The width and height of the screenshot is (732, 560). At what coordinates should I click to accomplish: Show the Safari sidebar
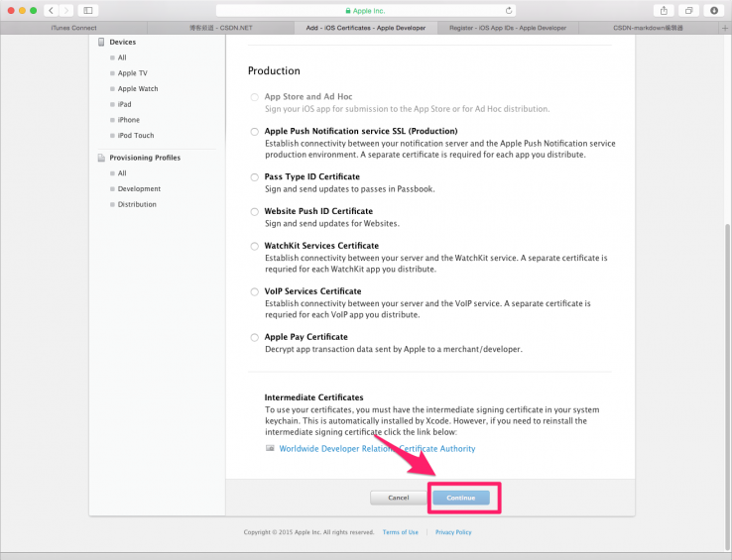87,10
